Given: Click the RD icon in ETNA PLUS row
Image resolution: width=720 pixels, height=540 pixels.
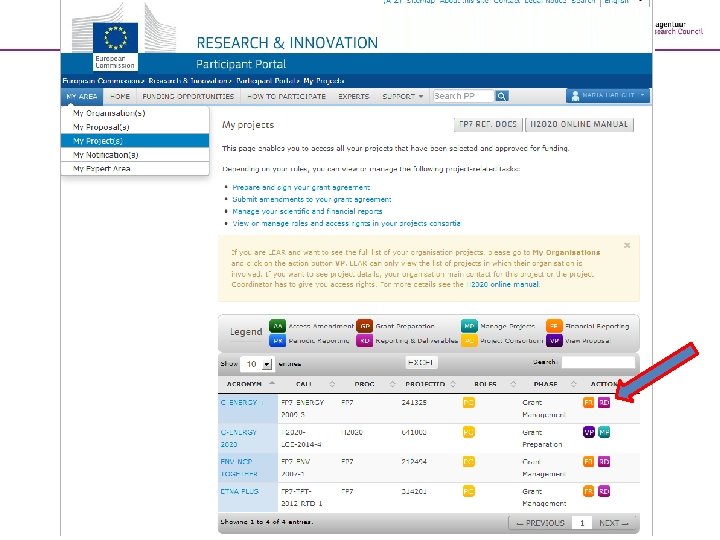Looking at the screenshot, I should coord(604,491).
